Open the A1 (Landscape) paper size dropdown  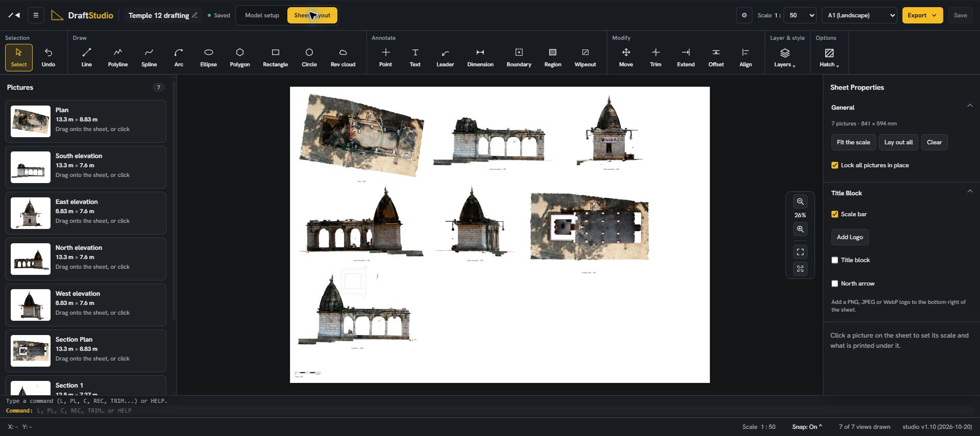pyautogui.click(x=860, y=15)
